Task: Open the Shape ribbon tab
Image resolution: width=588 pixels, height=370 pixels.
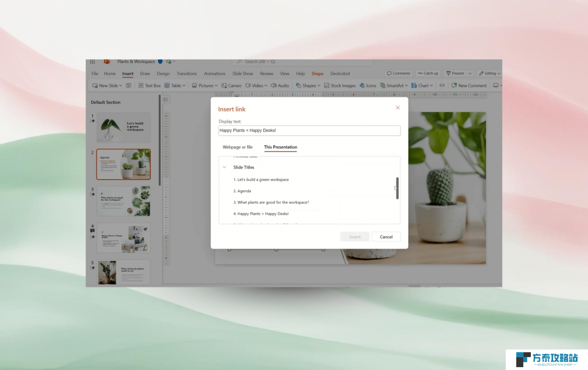Action: [317, 74]
